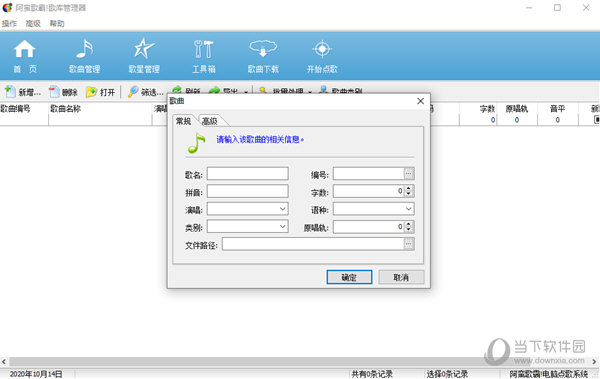Open the 高级 menu in menu bar
Image resolution: width=600 pixels, height=379 pixels.
click(x=33, y=23)
